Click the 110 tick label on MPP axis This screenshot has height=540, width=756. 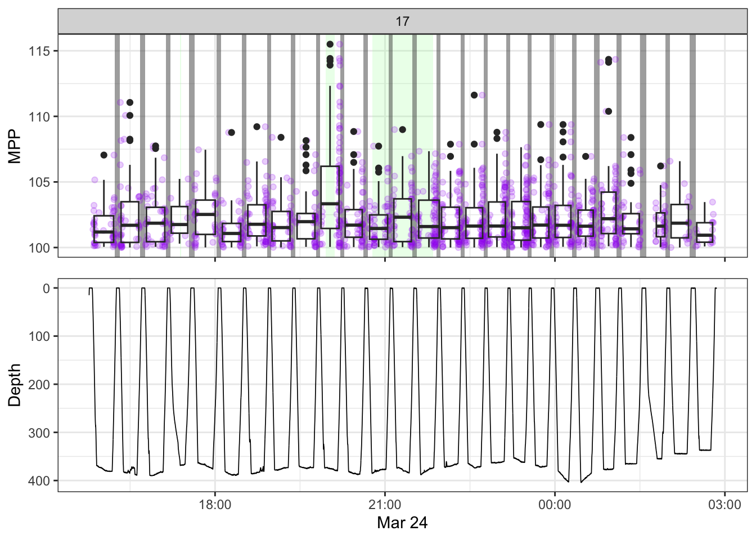39,117
